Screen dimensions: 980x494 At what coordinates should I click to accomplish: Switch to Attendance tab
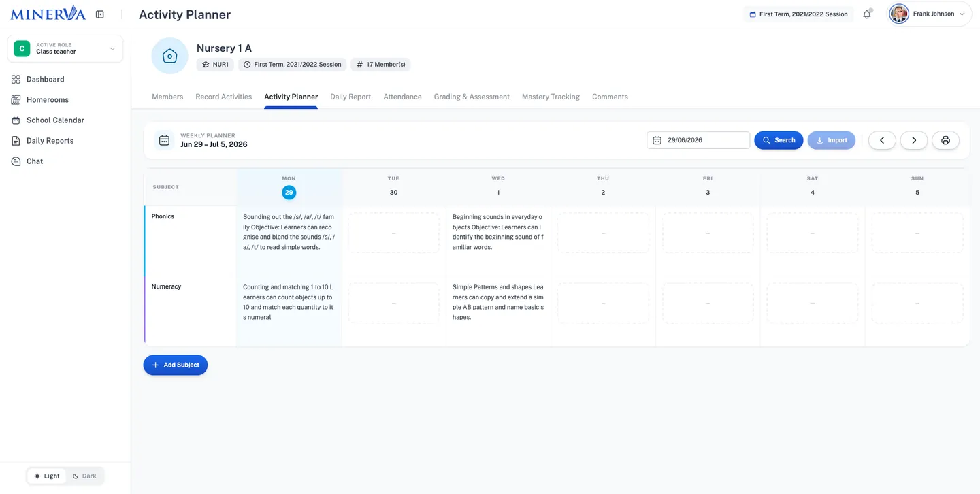click(402, 97)
